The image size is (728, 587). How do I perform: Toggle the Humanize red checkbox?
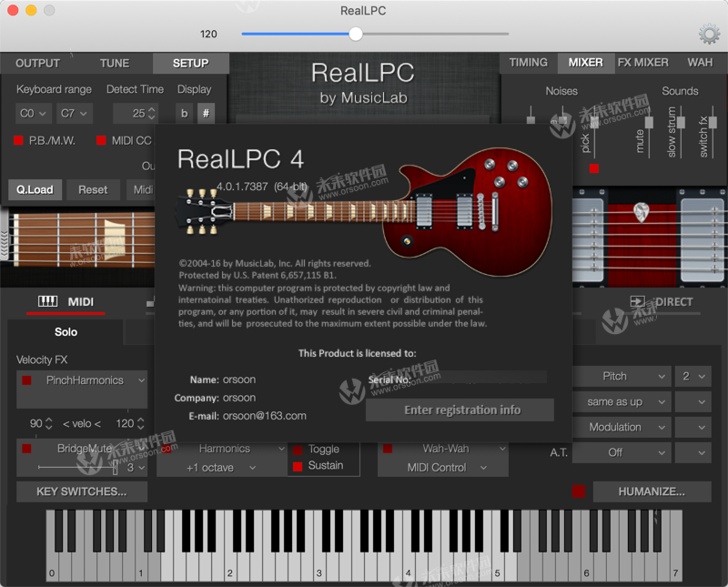tap(579, 491)
